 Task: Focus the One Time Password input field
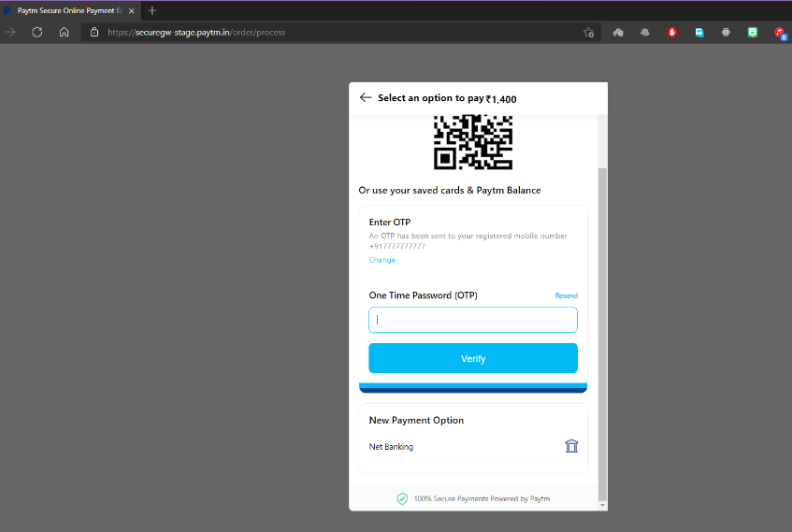tap(473, 320)
